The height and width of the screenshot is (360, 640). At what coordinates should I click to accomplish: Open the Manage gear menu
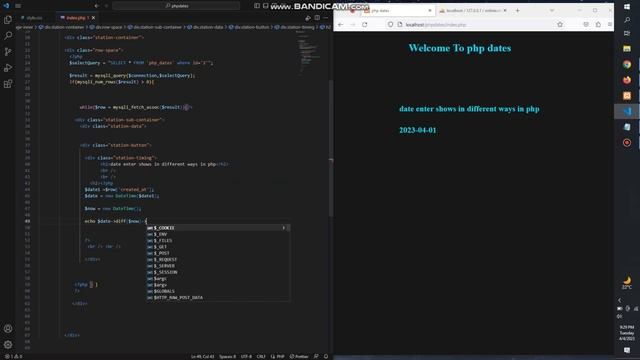click(8, 344)
